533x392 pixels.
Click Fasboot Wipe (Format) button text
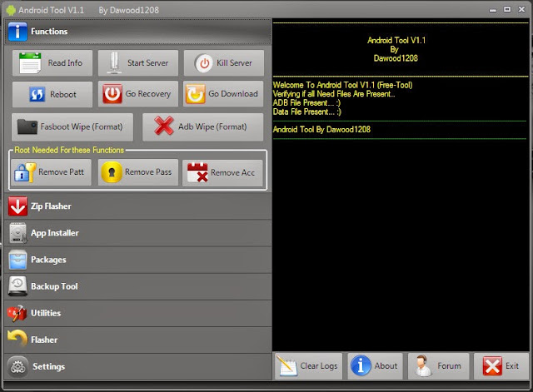pyautogui.click(x=82, y=127)
